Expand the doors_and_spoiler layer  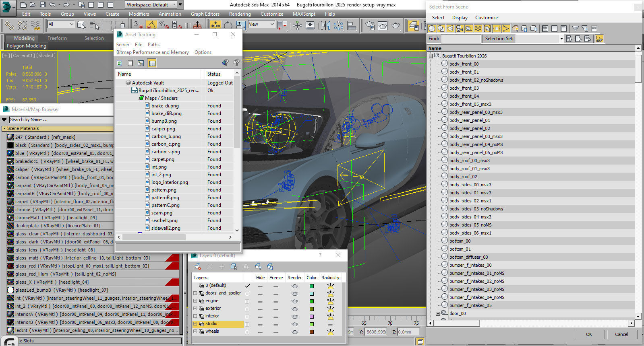tap(195, 293)
